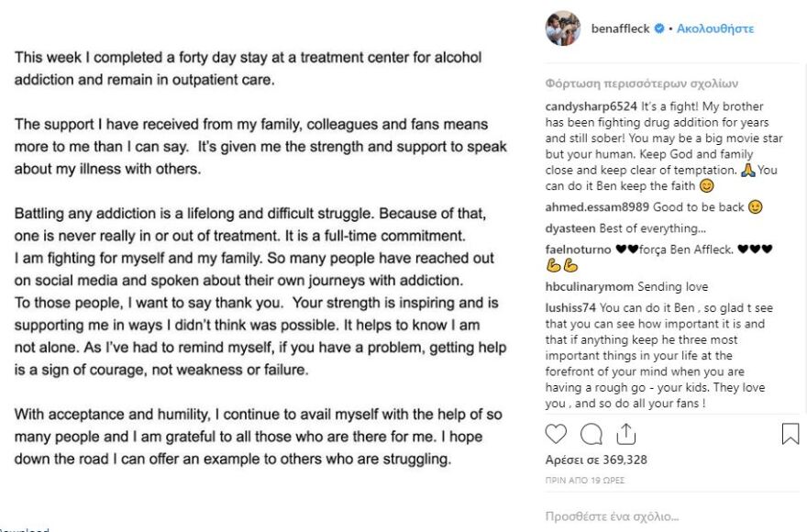Screen dimensions: 807x532
Task: Click the comment speech bubble icon
Action: [x=591, y=434]
